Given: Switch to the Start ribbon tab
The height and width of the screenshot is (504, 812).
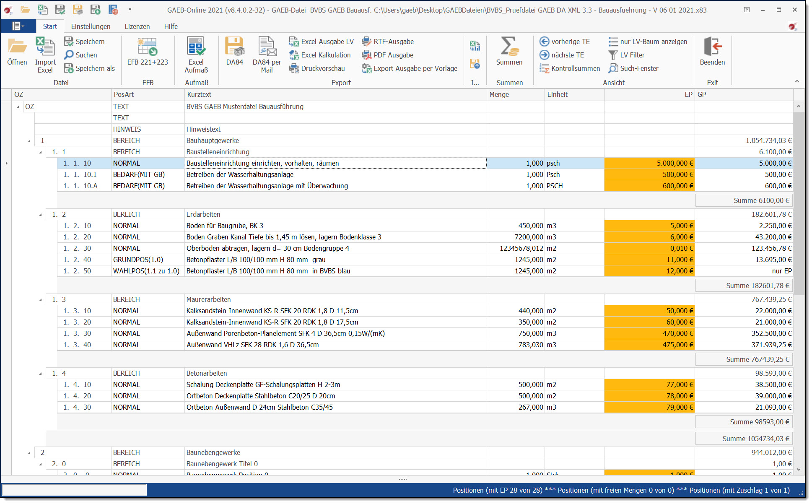Looking at the screenshot, I should 50,26.
